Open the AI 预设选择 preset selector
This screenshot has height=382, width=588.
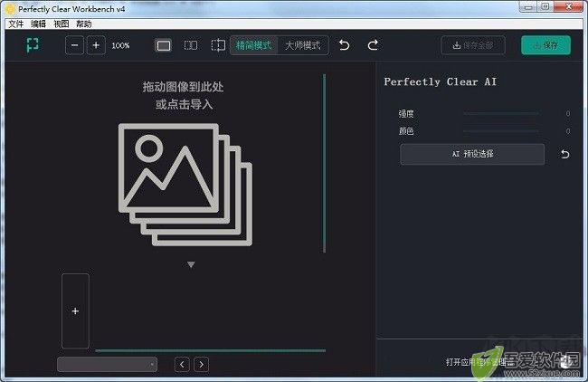[x=472, y=154]
